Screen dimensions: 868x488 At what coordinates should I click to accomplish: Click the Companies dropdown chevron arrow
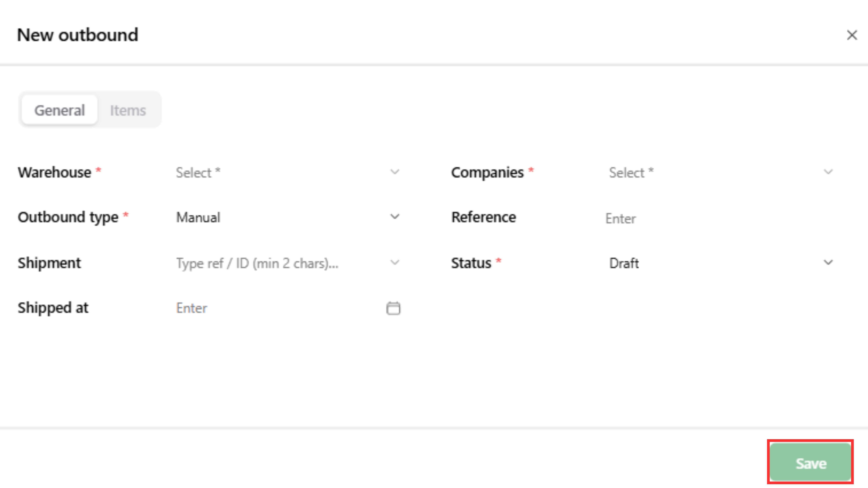828,172
